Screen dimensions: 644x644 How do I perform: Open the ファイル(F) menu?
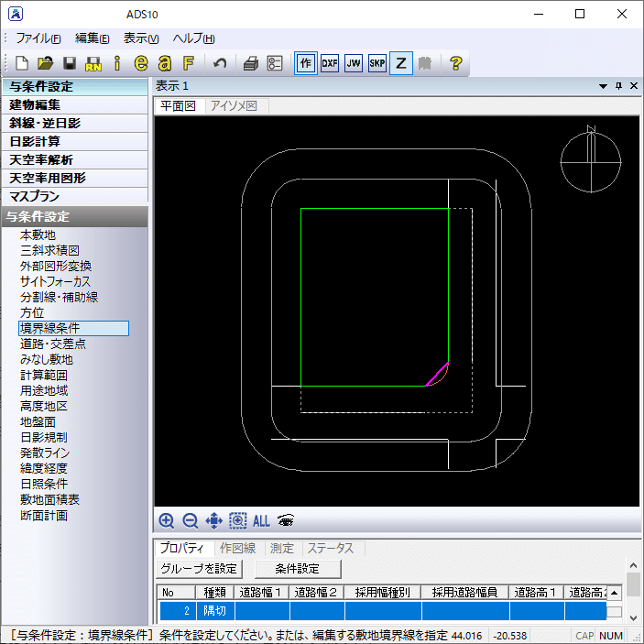click(x=38, y=38)
